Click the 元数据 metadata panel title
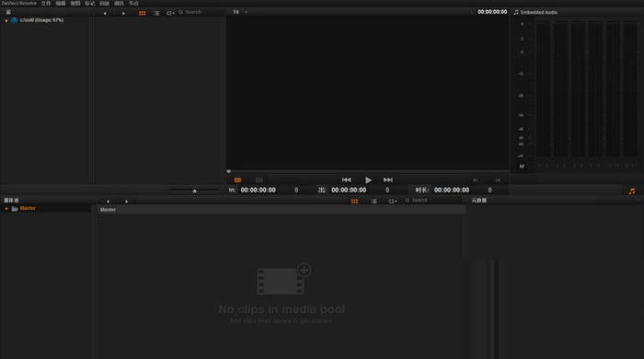 pyautogui.click(x=479, y=201)
